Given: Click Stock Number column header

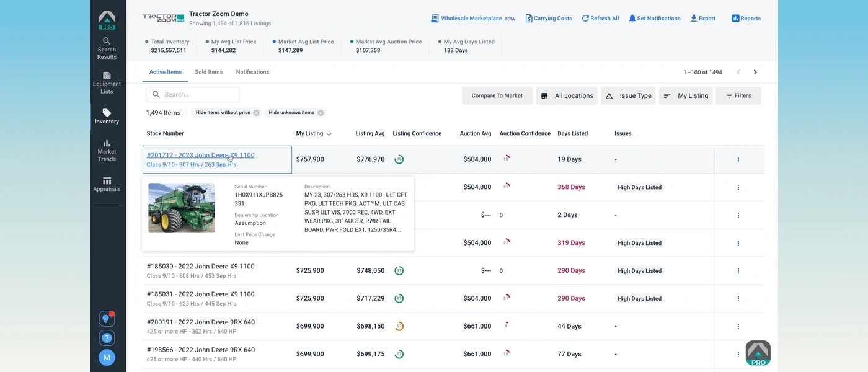Looking at the screenshot, I should [x=166, y=133].
